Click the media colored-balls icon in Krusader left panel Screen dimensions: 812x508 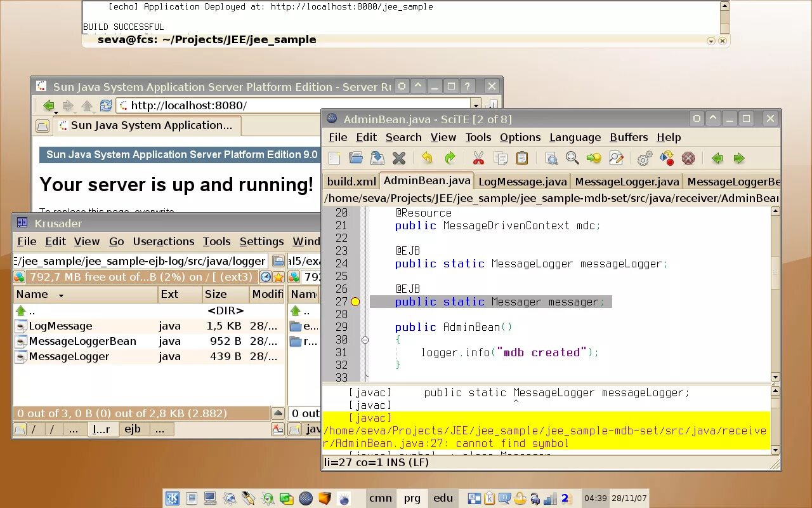click(x=19, y=277)
